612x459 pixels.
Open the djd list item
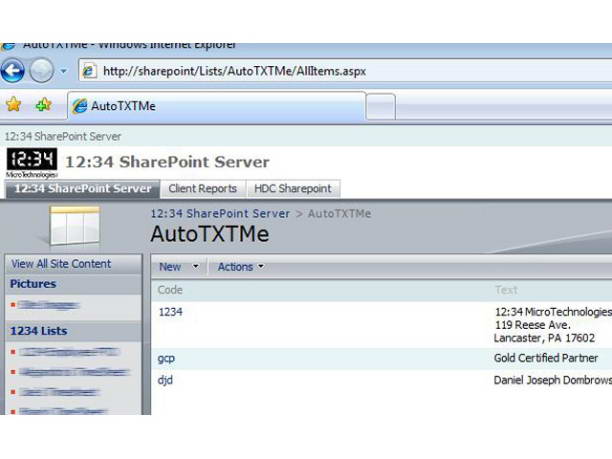165,380
